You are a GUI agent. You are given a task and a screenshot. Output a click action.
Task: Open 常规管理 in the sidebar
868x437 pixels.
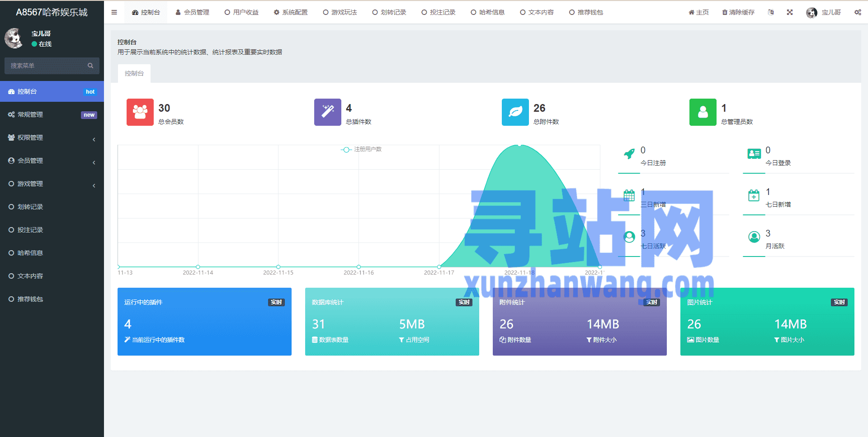click(52, 114)
